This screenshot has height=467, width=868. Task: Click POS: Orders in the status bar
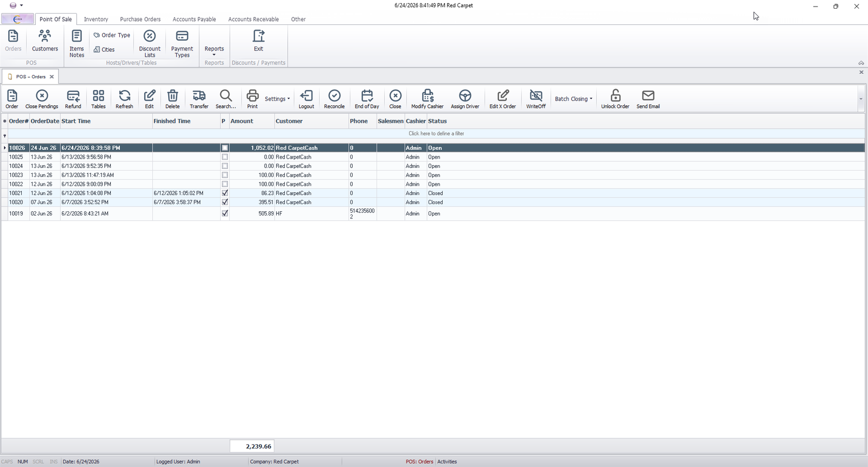click(x=419, y=462)
